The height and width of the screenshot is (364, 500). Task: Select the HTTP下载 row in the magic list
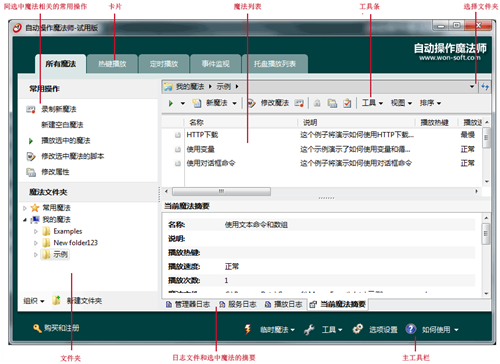point(322,135)
